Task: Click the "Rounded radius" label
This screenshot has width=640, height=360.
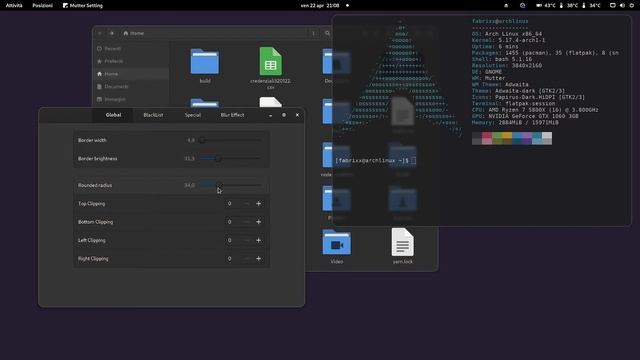Action: [x=95, y=185]
